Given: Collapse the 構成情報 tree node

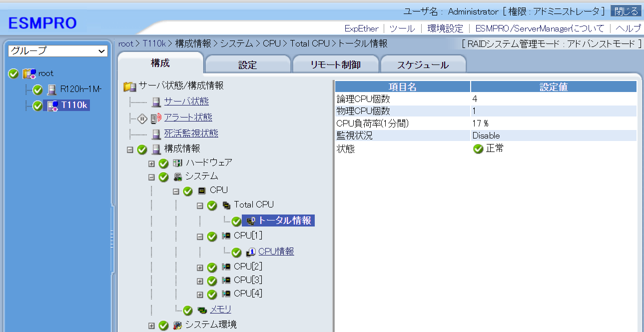Looking at the screenshot, I should pos(130,149).
